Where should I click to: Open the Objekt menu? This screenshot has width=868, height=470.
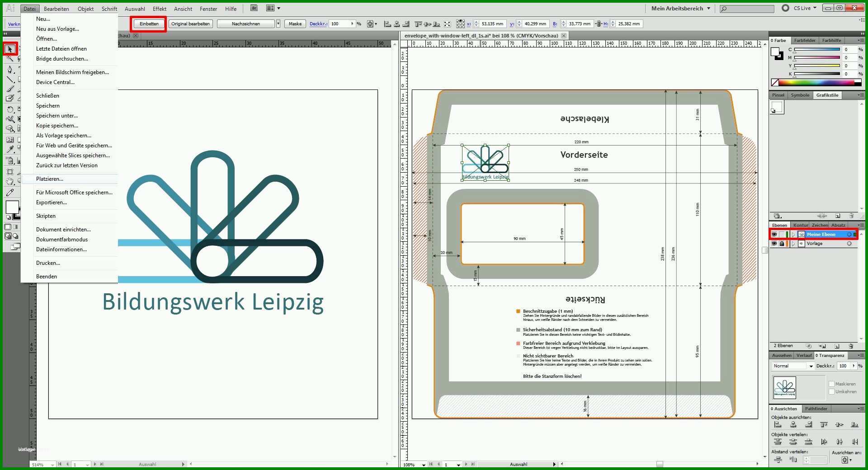pyautogui.click(x=85, y=9)
